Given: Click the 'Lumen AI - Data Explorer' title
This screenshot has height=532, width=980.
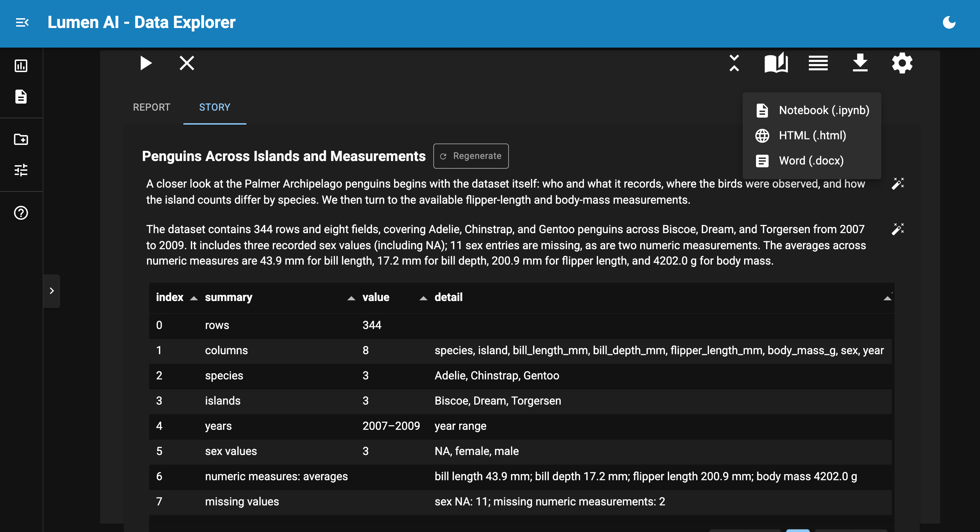Looking at the screenshot, I should pyautogui.click(x=141, y=22).
